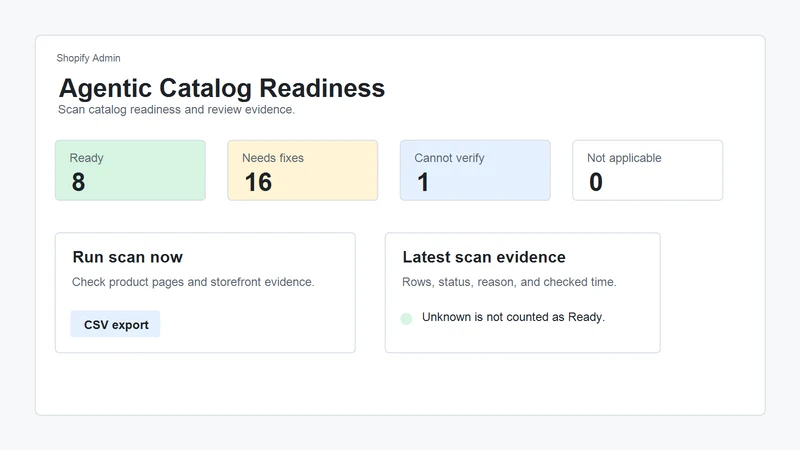Viewport: 800px width, 450px height.
Task: Click the Run scan now heading
Action: click(128, 257)
